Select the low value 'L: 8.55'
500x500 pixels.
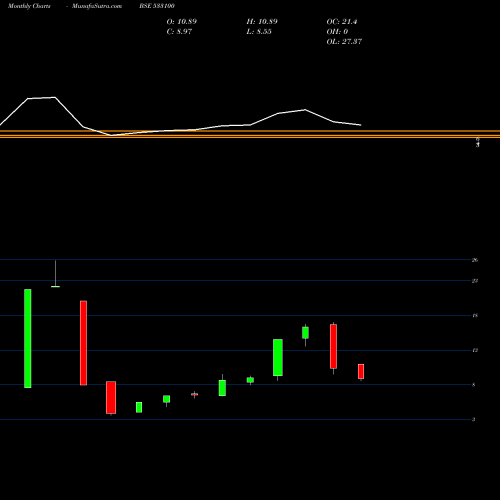coord(259,32)
